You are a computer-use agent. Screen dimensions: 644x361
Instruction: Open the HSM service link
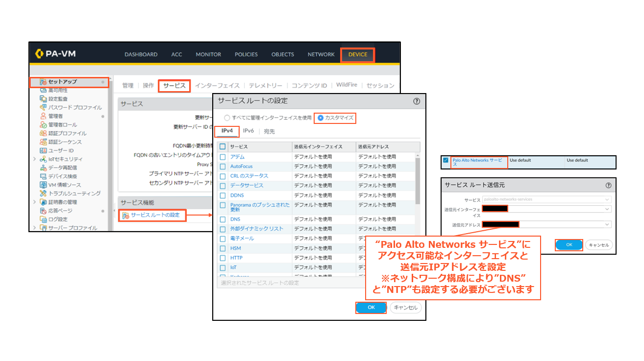[x=236, y=248]
